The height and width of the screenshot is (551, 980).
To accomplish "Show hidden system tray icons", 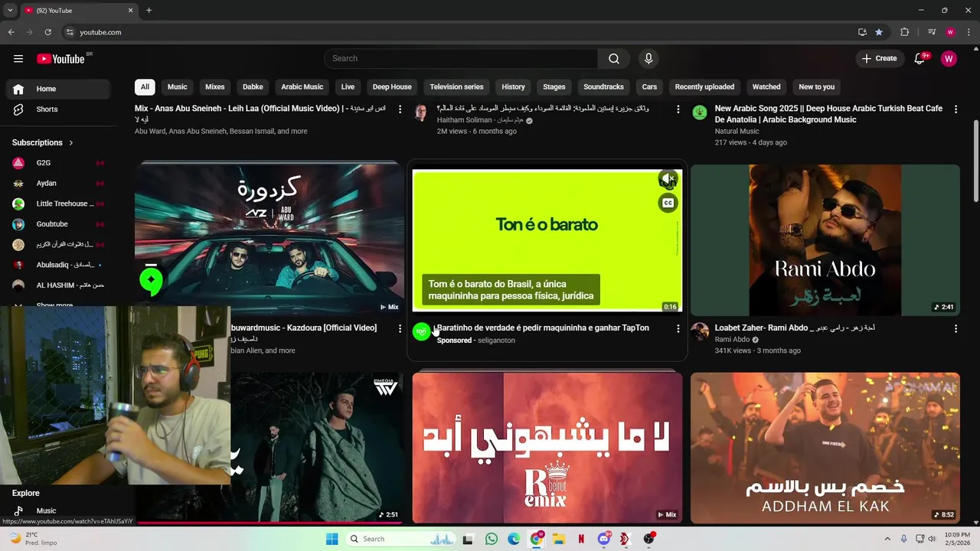I will point(887,539).
